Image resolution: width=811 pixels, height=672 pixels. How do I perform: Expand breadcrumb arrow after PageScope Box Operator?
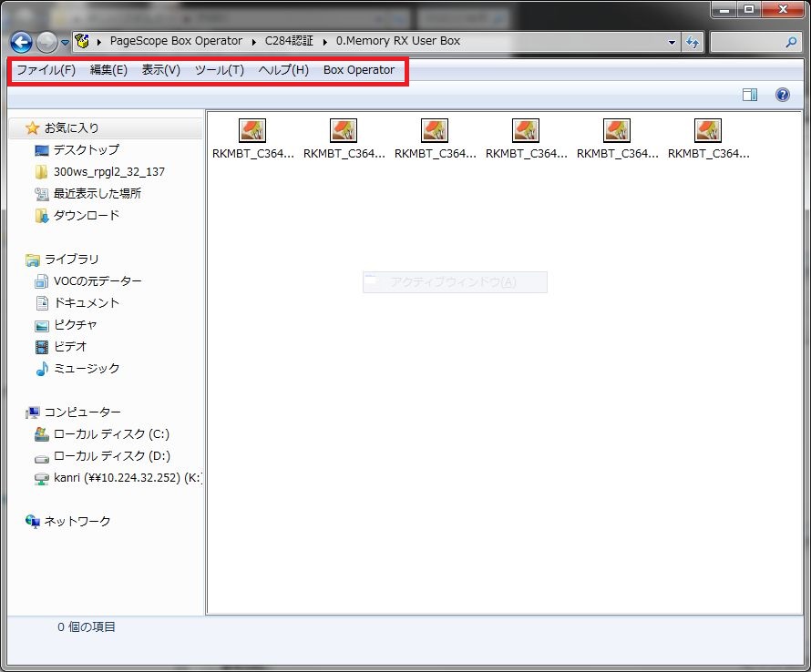click(254, 41)
